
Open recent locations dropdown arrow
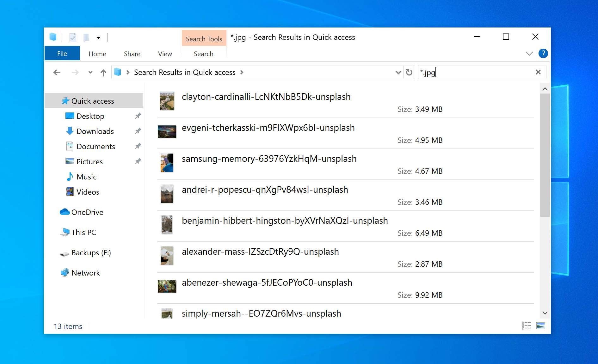click(90, 72)
